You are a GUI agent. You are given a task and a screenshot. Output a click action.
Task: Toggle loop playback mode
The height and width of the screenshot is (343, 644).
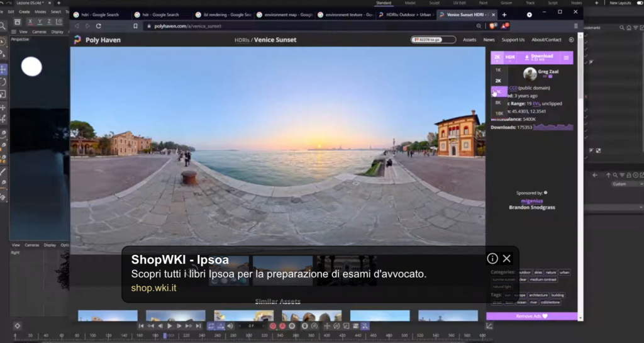point(211,326)
